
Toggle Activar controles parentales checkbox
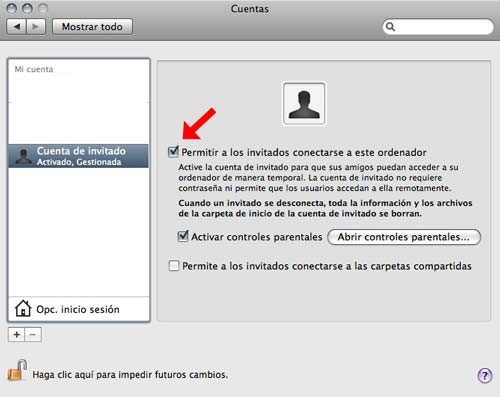tap(183, 236)
